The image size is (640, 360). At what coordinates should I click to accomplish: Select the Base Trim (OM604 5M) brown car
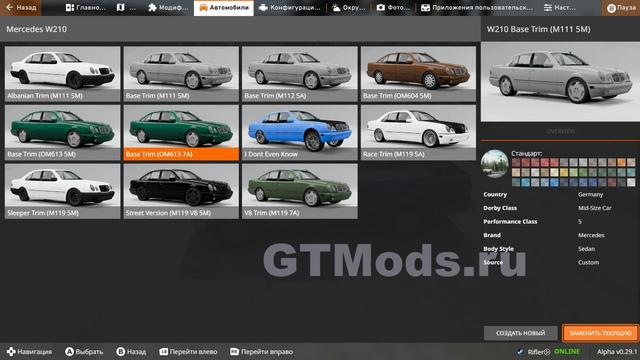tap(418, 74)
